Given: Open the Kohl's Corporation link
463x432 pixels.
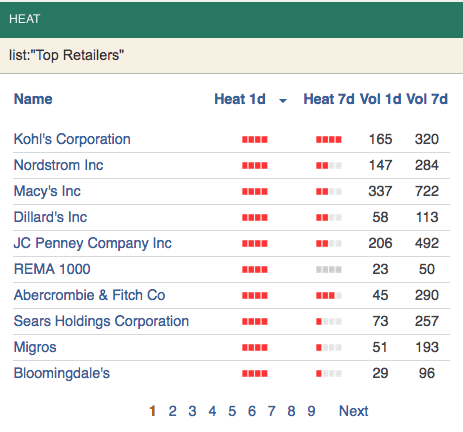Looking at the screenshot, I should pyautogui.click(x=72, y=139).
